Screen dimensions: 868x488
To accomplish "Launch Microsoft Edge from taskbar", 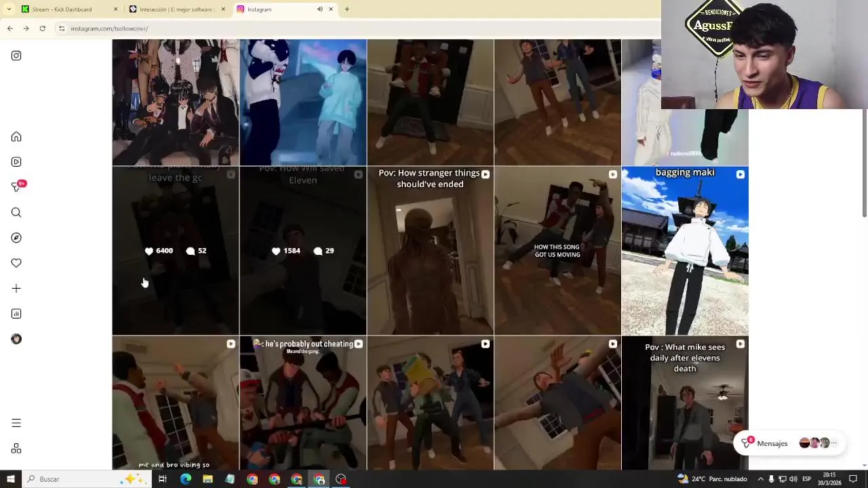I will 185,479.
